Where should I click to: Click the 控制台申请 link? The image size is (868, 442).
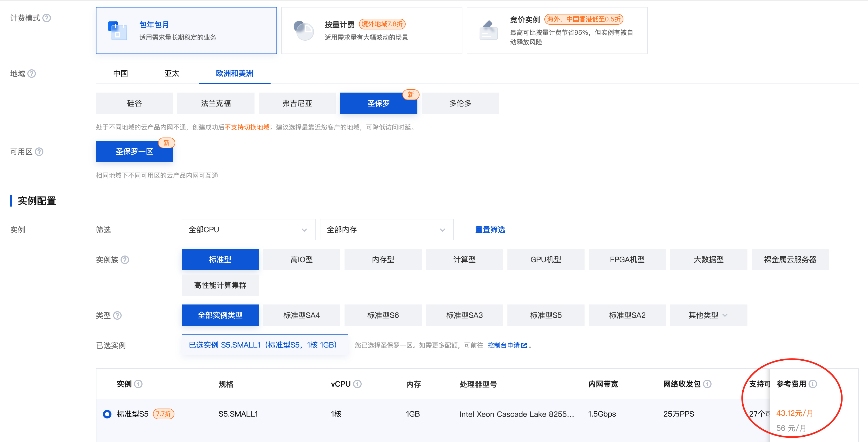[504, 345]
